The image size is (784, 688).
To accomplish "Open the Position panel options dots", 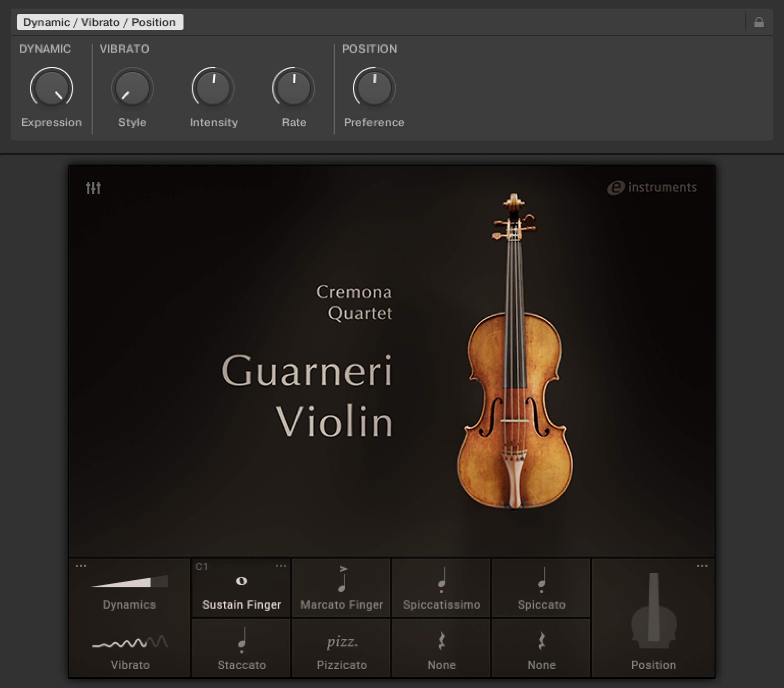I will pos(702,566).
